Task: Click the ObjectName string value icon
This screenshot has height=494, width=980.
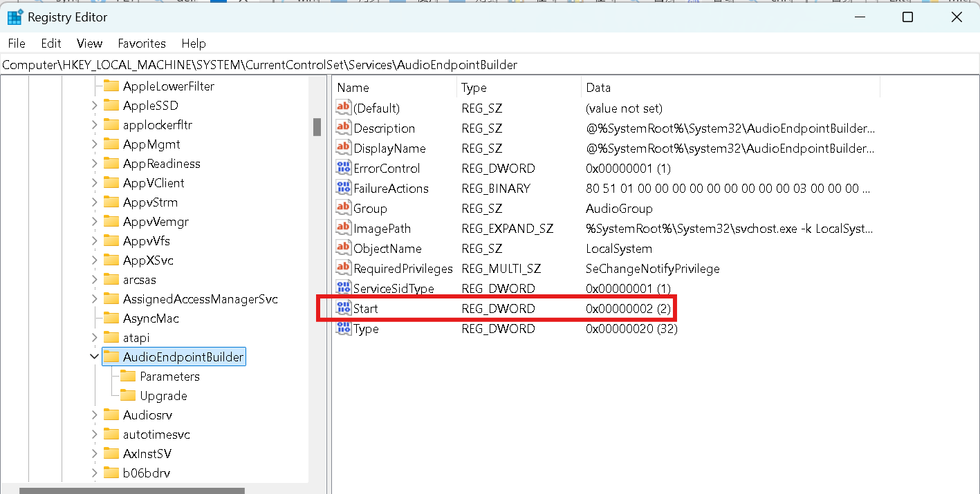Action: pos(344,248)
